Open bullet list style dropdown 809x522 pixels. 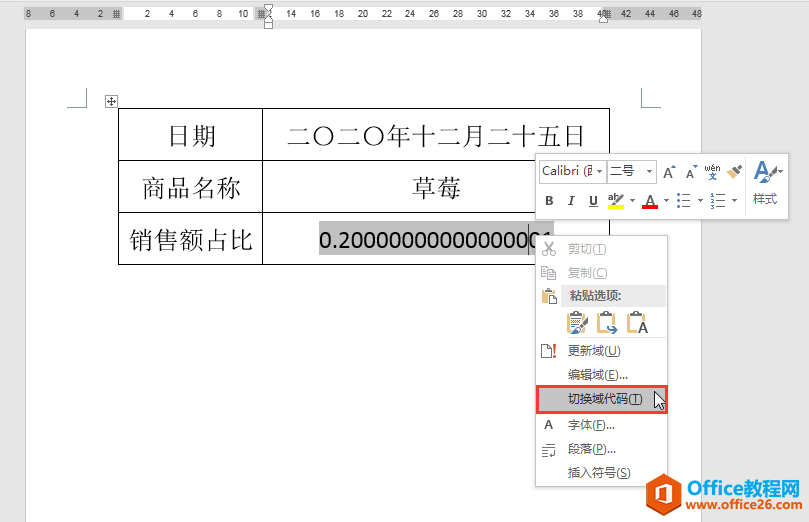[700, 201]
